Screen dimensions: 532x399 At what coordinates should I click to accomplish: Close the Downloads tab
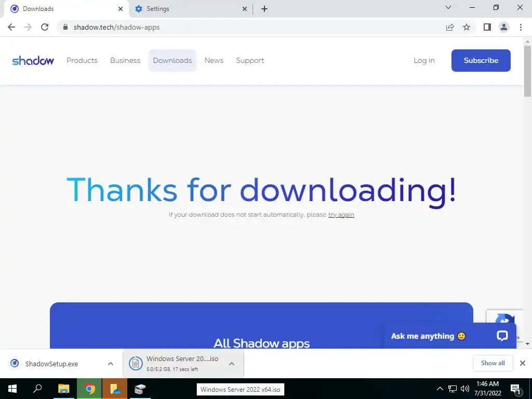coord(121,9)
